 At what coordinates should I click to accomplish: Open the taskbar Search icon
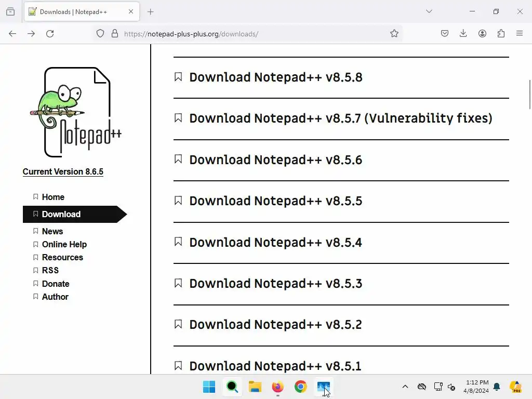tap(232, 387)
